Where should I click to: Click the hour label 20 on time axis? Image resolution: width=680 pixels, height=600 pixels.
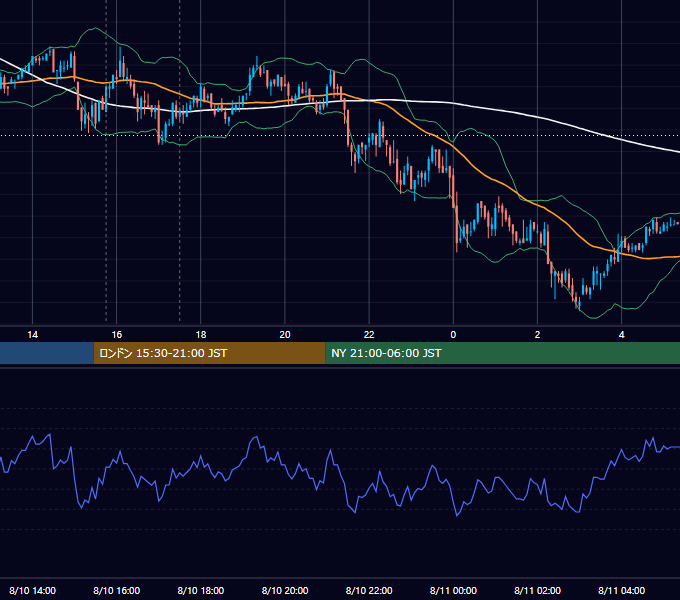click(285, 335)
